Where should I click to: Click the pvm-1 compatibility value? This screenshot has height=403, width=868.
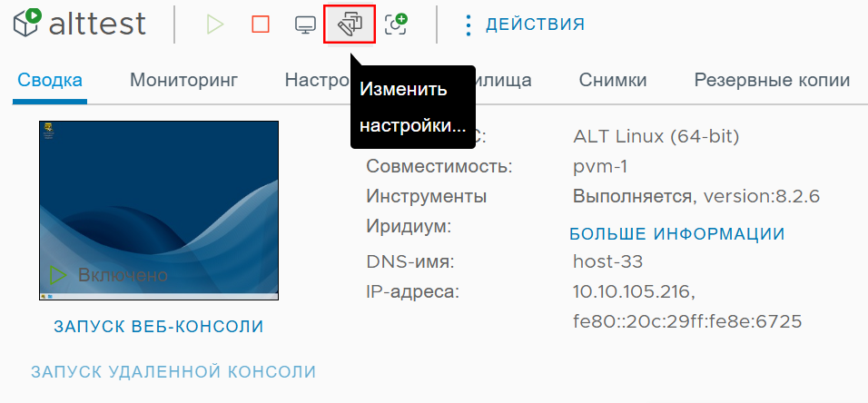601,167
